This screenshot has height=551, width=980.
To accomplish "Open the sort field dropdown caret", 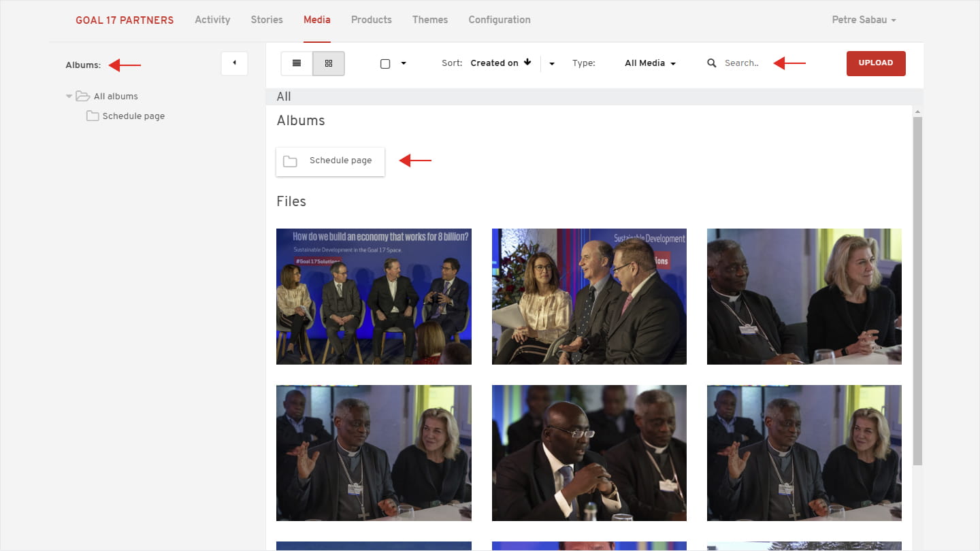I will click(x=552, y=63).
